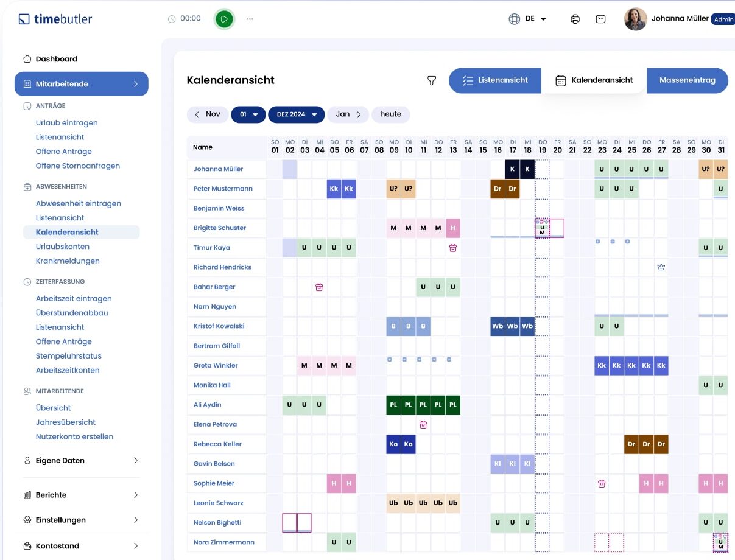Open the DE language dropdown
The width and height of the screenshot is (735, 560).
(x=528, y=19)
